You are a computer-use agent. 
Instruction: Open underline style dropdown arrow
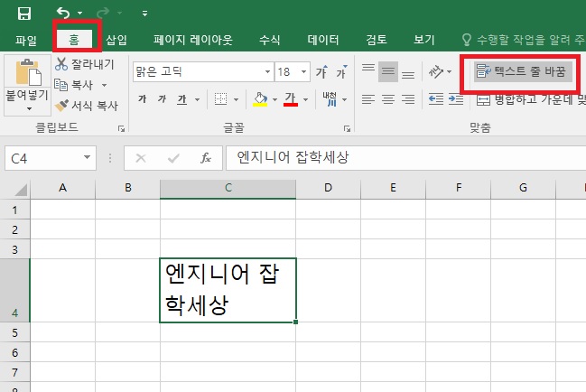point(197,99)
